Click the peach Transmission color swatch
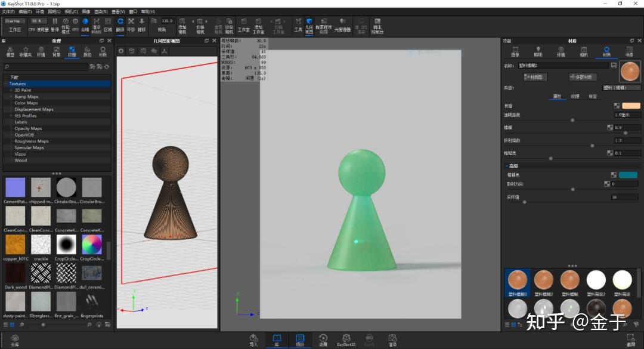 [631, 106]
